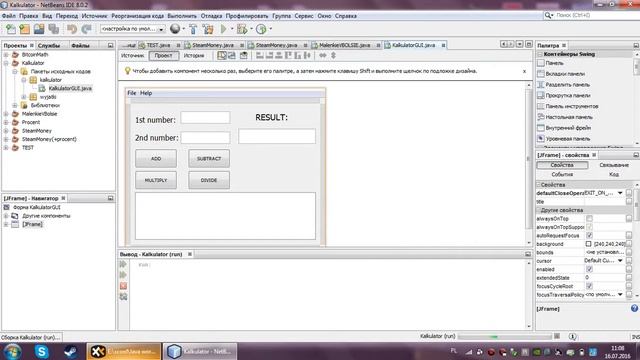This screenshot has width=640, height=360.
Task: Click the globe browser icon in toolbar
Action: coord(175,29)
